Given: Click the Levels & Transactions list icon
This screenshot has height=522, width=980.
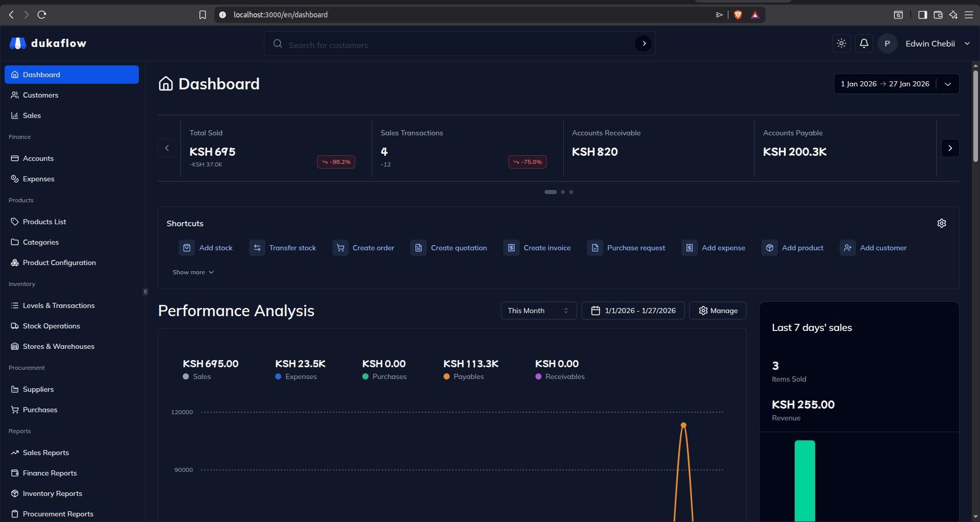Looking at the screenshot, I should (x=15, y=305).
